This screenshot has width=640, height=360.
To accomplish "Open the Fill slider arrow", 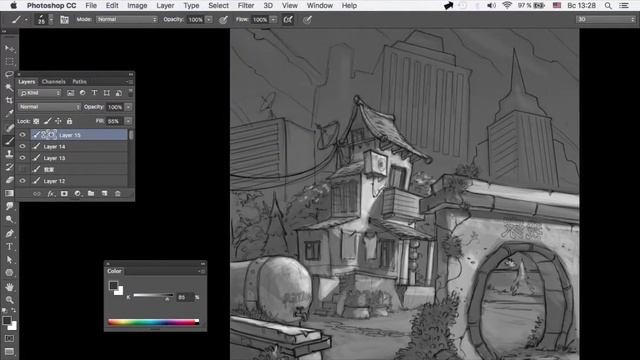I will [128, 121].
